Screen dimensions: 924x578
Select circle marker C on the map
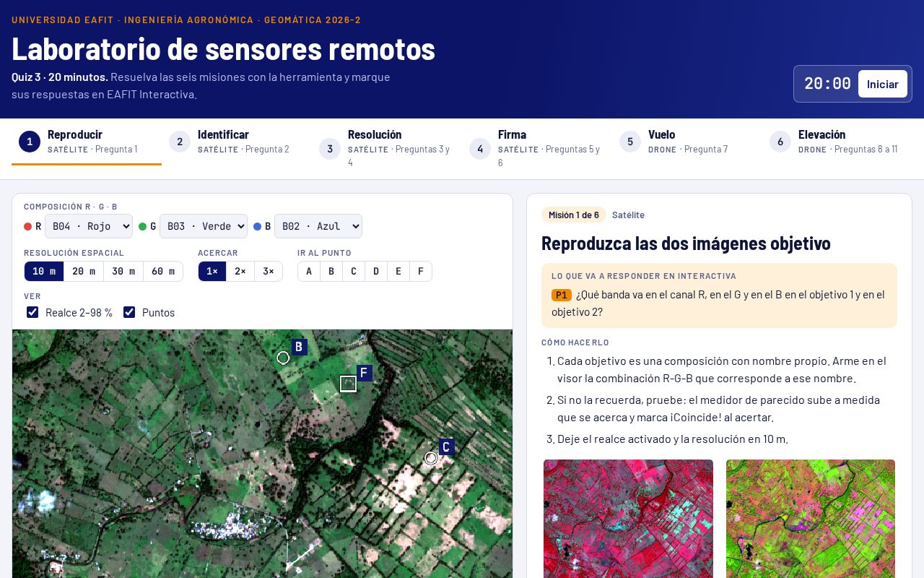pos(431,458)
